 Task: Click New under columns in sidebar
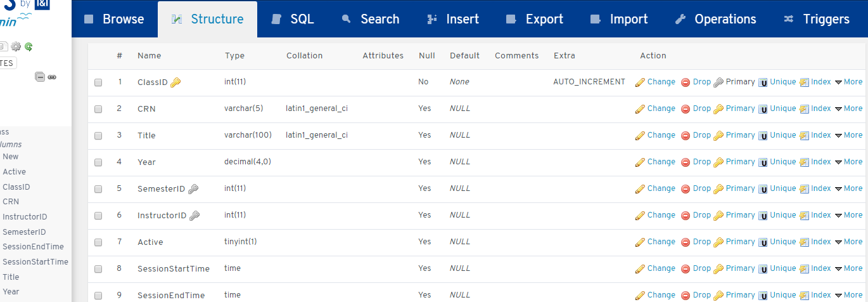tap(11, 157)
